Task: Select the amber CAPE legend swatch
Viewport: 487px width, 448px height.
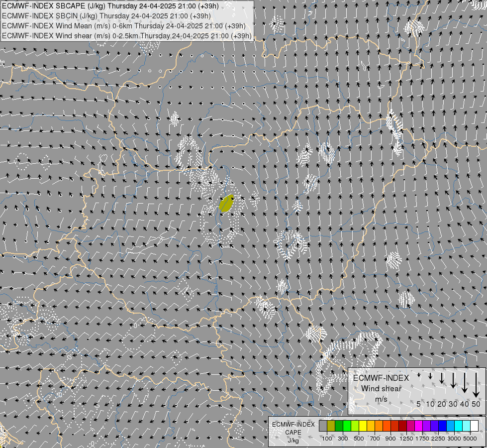Action: 371,426
